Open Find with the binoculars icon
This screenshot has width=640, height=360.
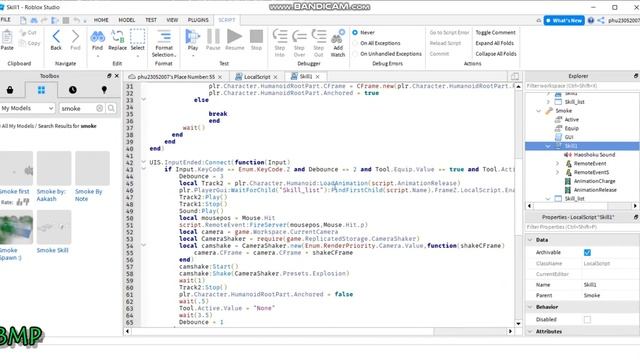(98, 37)
